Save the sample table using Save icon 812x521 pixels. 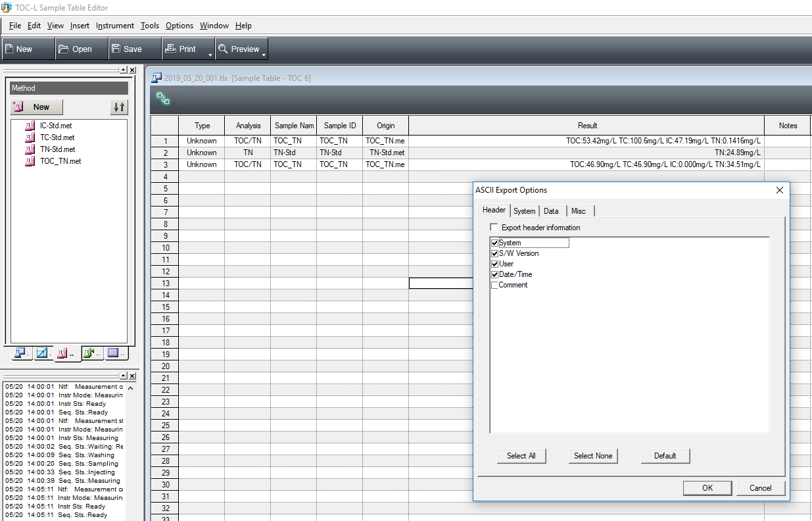(x=126, y=48)
